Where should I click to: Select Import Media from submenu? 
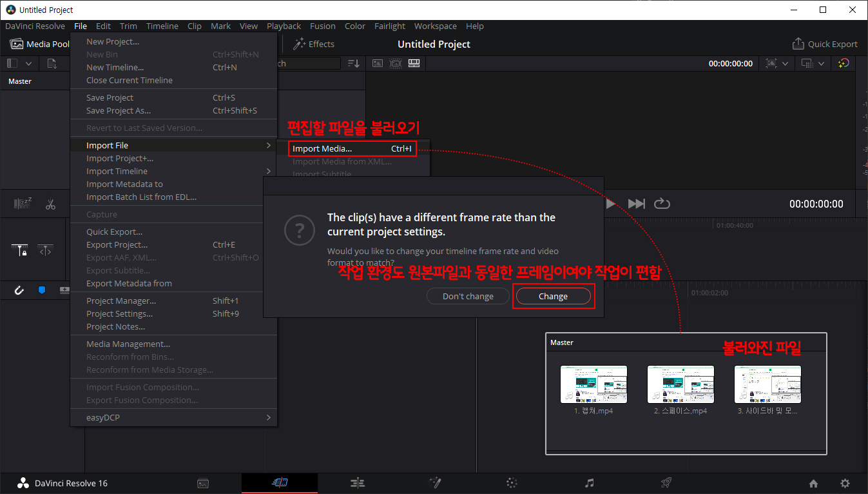[x=352, y=148]
